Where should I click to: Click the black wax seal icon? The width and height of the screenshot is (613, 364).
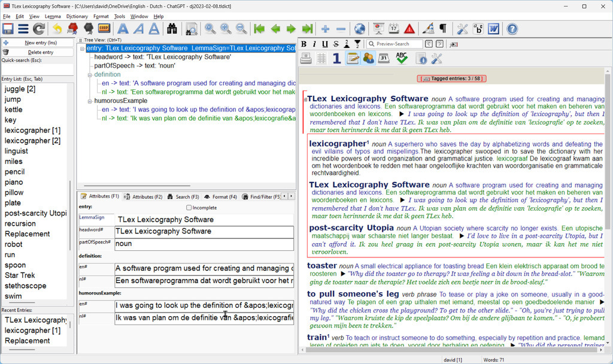[89, 29]
